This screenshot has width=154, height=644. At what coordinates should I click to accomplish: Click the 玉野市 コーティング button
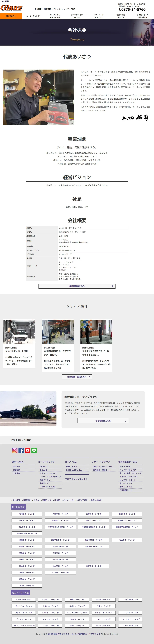tap(94, 566)
